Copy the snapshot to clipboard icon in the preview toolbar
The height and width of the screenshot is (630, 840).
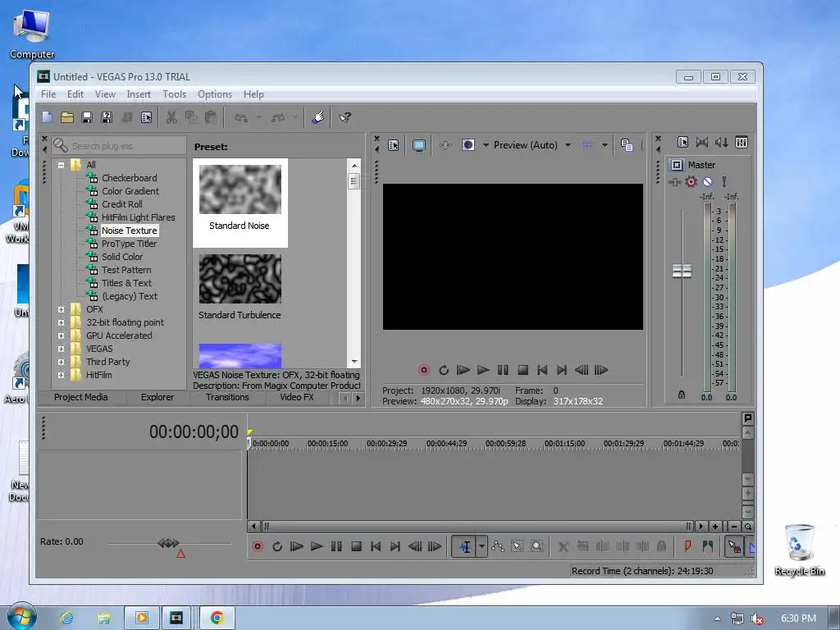tap(626, 145)
